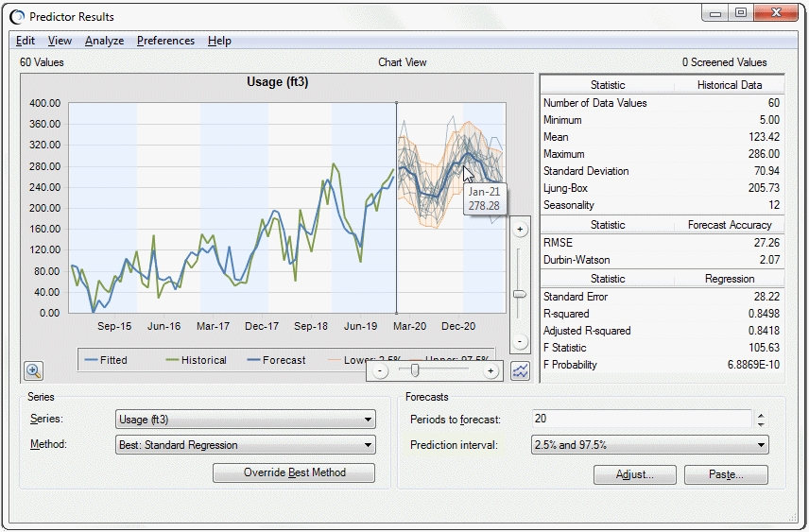Click the chart type toggle icon
The height and width of the screenshot is (532, 809).
pos(520,370)
